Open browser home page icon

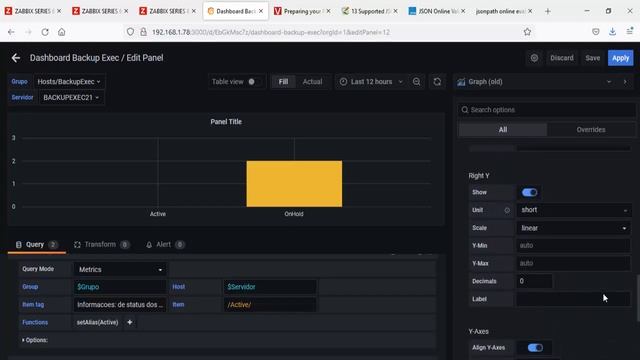[x=62, y=32]
